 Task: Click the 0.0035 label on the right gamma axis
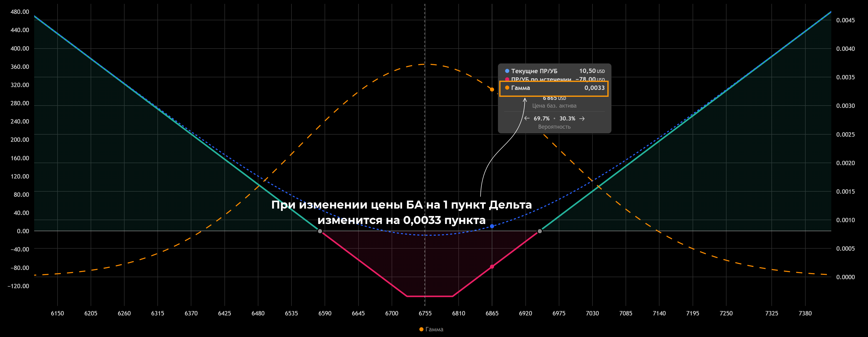pyautogui.click(x=845, y=78)
